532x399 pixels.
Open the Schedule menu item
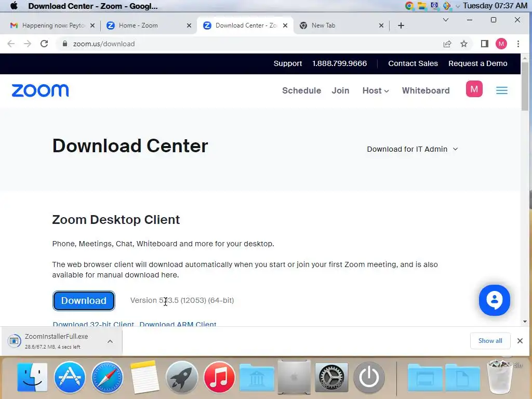pyautogui.click(x=302, y=90)
